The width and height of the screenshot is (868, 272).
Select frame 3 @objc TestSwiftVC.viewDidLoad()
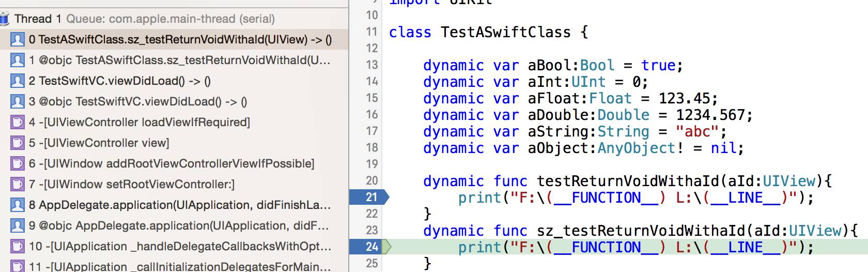174,101
